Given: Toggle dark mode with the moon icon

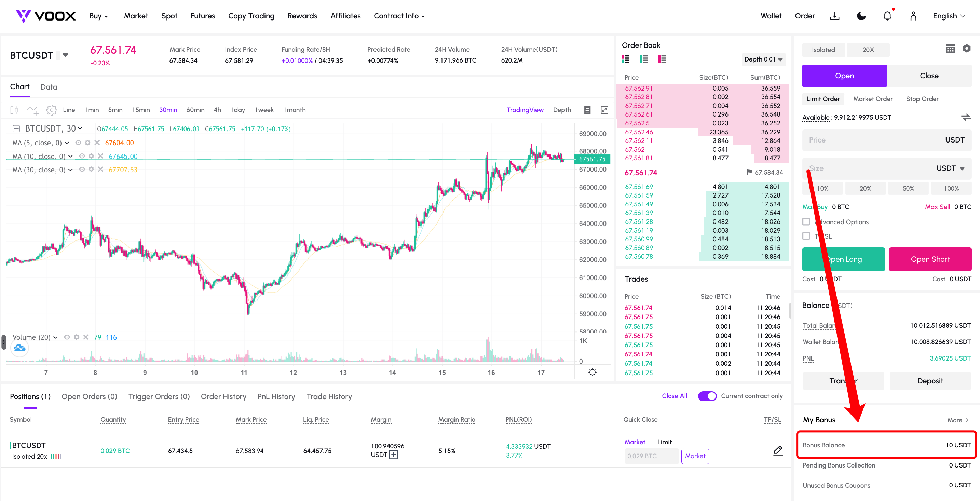Looking at the screenshot, I should point(861,16).
